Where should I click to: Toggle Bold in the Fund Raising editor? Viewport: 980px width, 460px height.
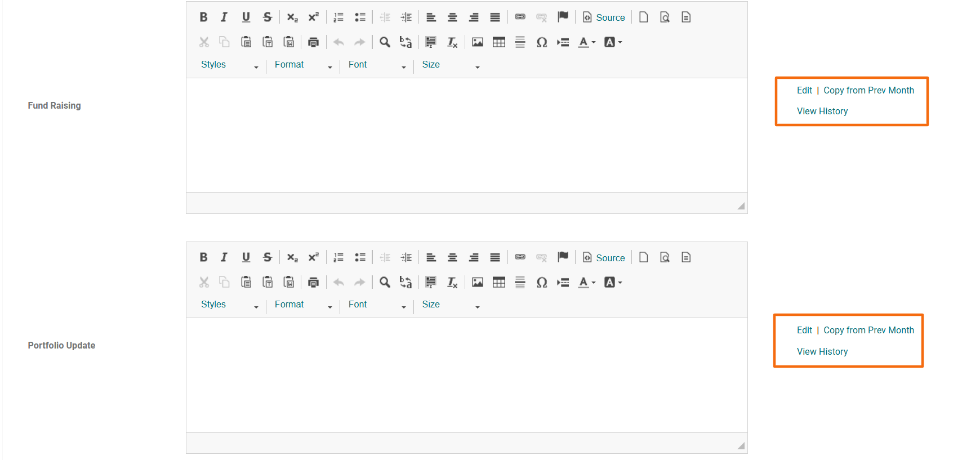click(203, 17)
